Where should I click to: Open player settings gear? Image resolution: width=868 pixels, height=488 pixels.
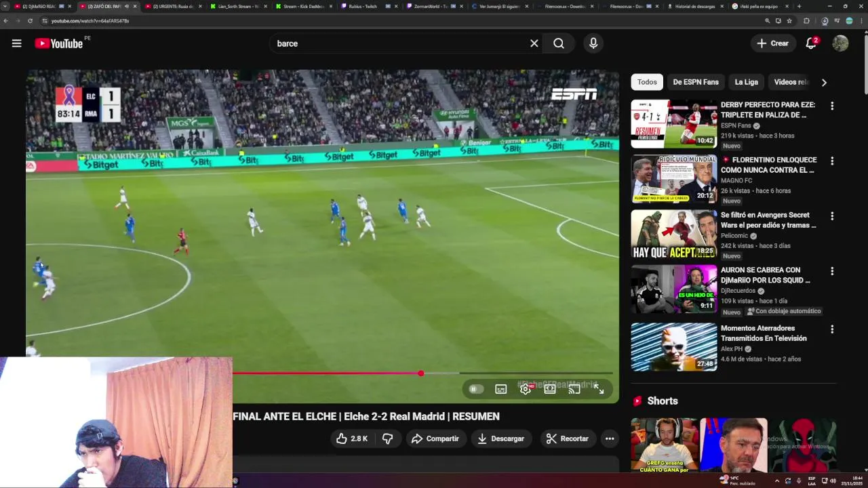[x=525, y=389]
